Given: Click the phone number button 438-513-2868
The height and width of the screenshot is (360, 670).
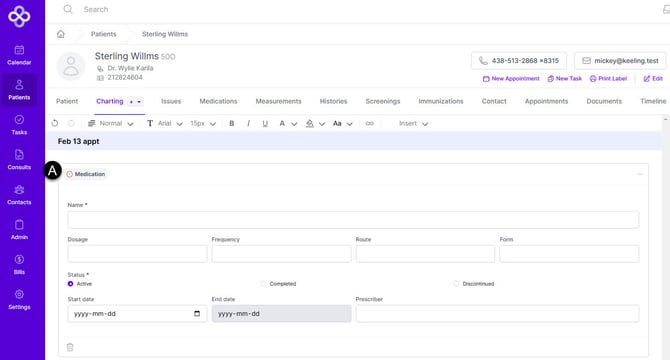Looking at the screenshot, I should tap(519, 61).
